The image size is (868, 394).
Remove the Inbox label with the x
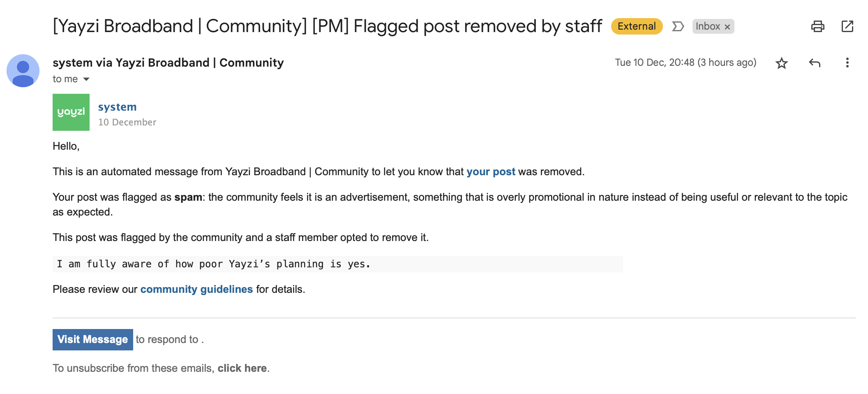tap(727, 27)
